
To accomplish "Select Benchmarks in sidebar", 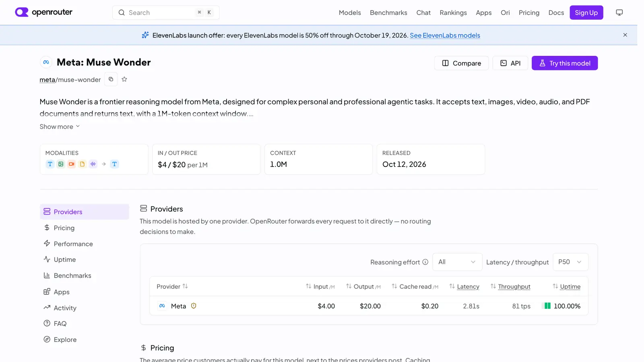I will tap(85, 276).
